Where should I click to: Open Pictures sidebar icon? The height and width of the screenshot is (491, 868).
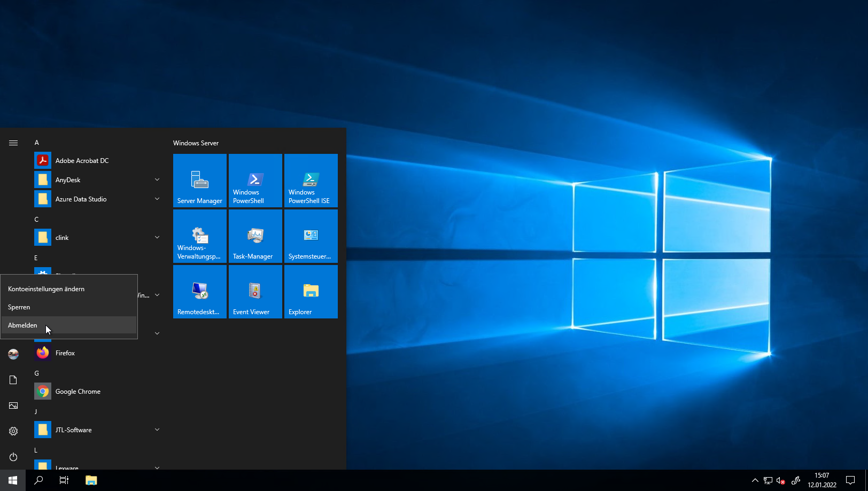point(13,406)
